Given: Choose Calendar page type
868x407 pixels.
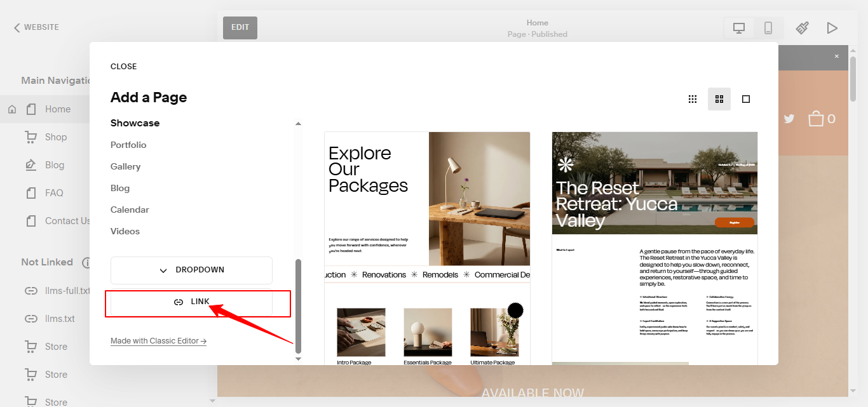Looking at the screenshot, I should (x=130, y=210).
